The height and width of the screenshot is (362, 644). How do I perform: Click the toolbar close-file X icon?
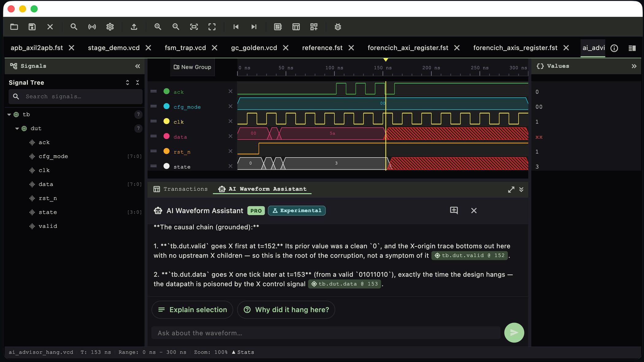[50, 27]
